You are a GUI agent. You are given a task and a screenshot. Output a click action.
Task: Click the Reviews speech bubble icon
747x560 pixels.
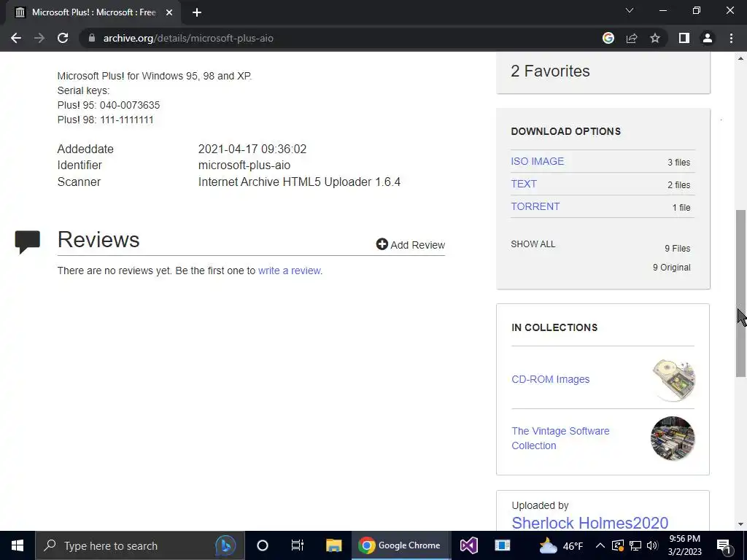pyautogui.click(x=27, y=242)
